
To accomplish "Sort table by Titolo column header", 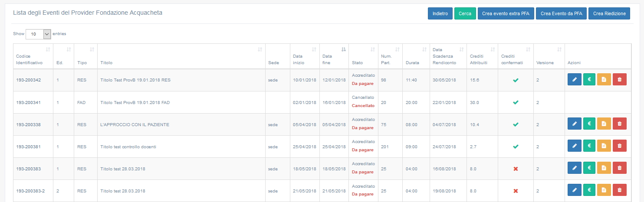I will (x=181, y=56).
